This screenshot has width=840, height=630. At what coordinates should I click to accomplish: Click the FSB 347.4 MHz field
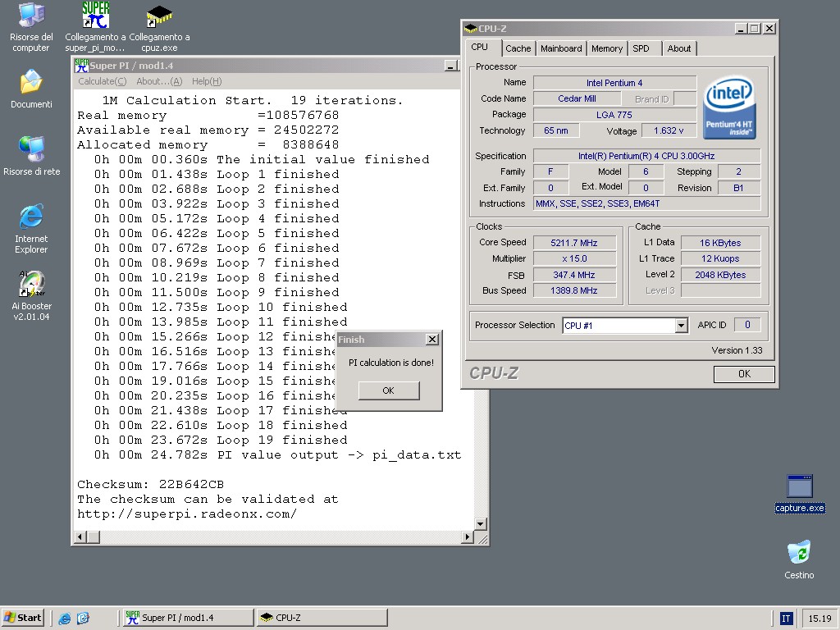(x=574, y=275)
